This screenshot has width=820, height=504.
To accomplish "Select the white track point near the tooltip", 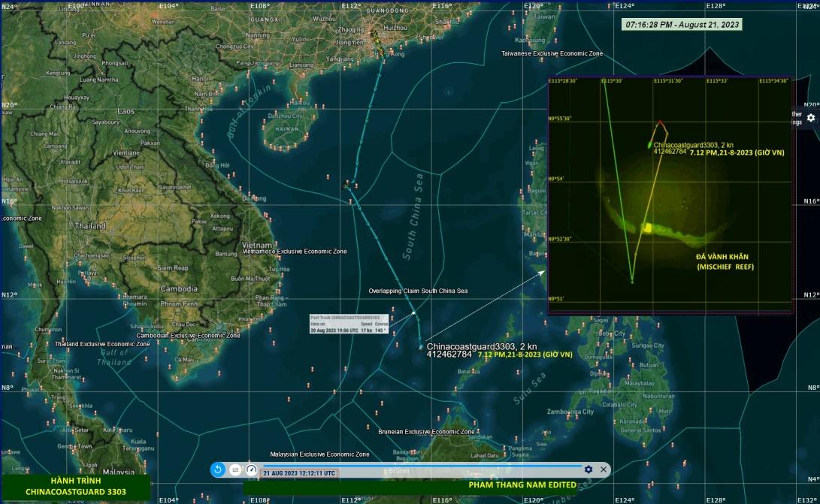I will (x=413, y=313).
